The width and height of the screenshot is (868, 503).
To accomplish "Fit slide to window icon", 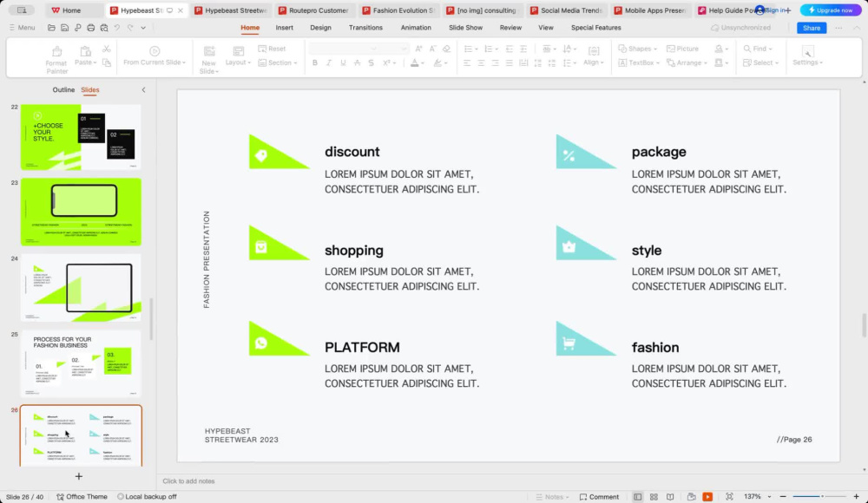I will (729, 497).
